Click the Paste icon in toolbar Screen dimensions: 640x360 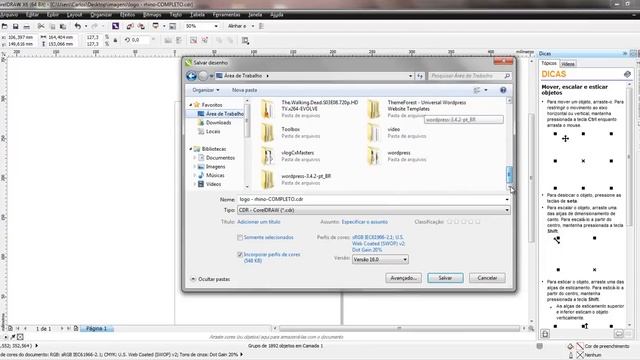63,26
